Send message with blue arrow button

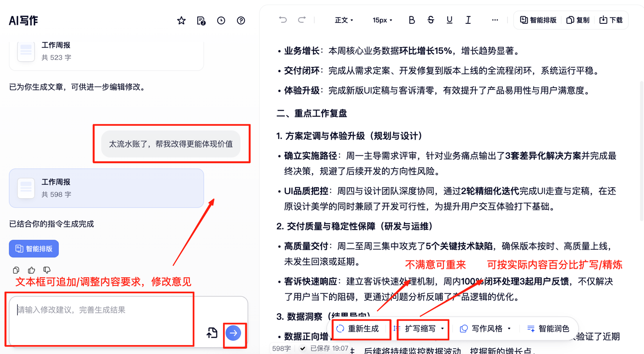coord(233,333)
